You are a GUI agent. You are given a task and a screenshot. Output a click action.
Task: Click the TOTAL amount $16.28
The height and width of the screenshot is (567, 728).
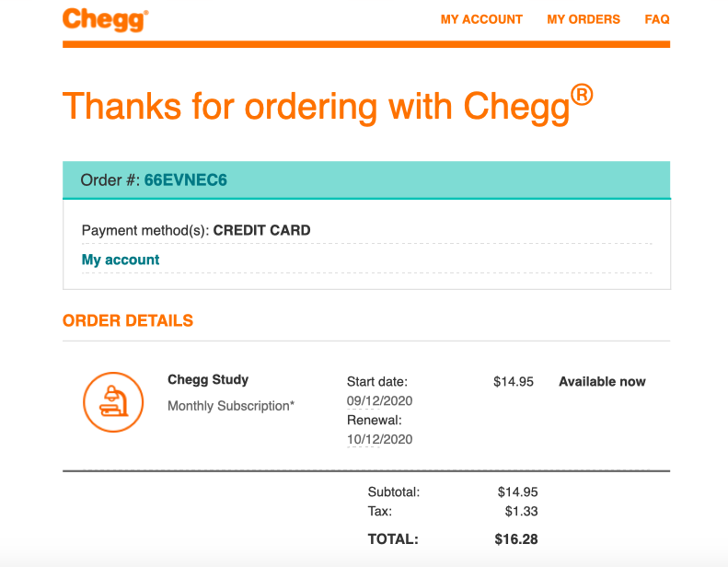[x=516, y=539]
